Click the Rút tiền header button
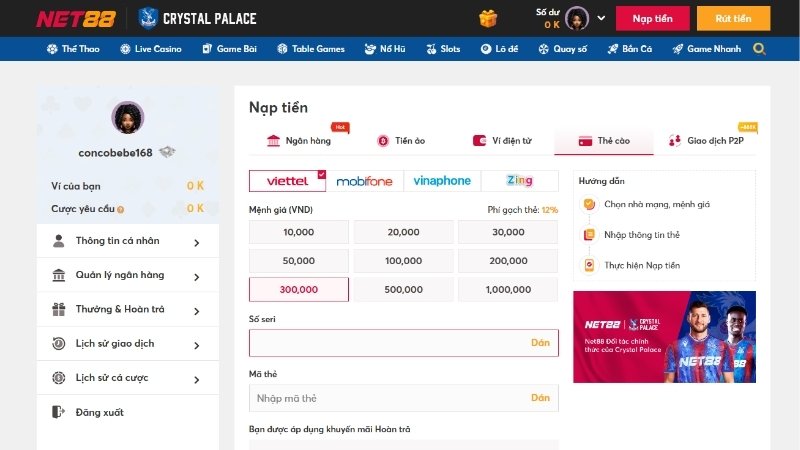 733,18
